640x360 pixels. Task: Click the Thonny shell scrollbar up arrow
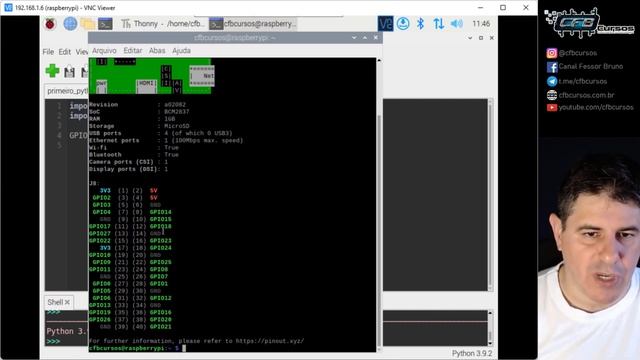click(490, 313)
